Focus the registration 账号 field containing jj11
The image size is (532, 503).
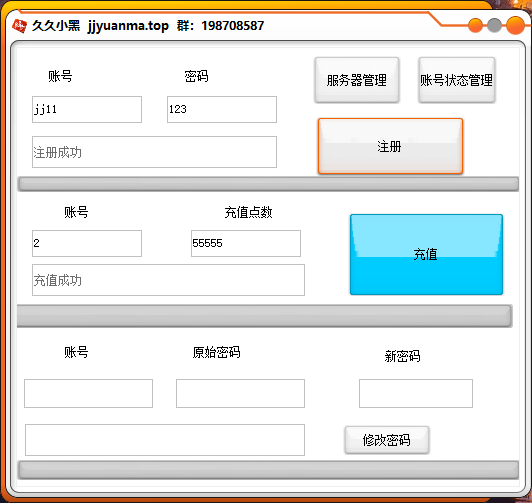87,109
